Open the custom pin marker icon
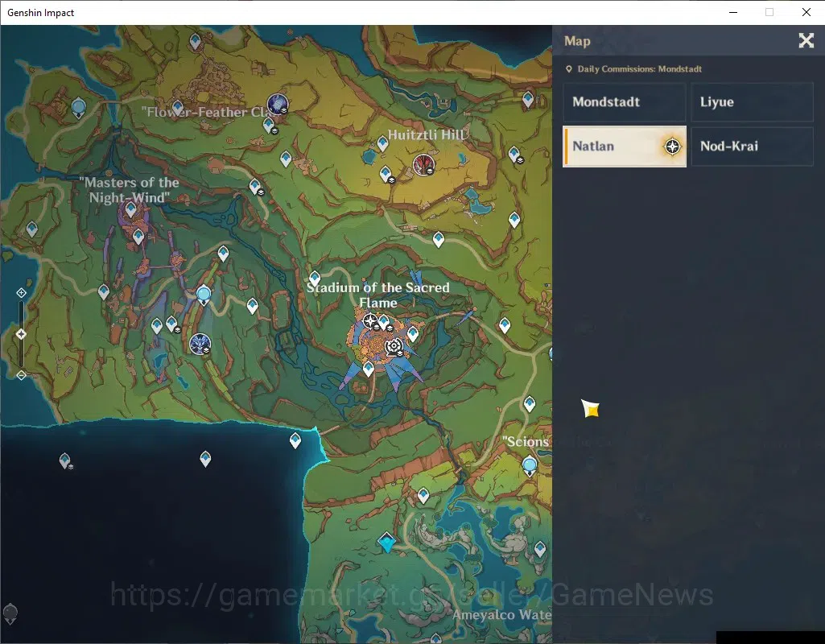Viewport: 825px width, 644px height. click(x=10, y=613)
